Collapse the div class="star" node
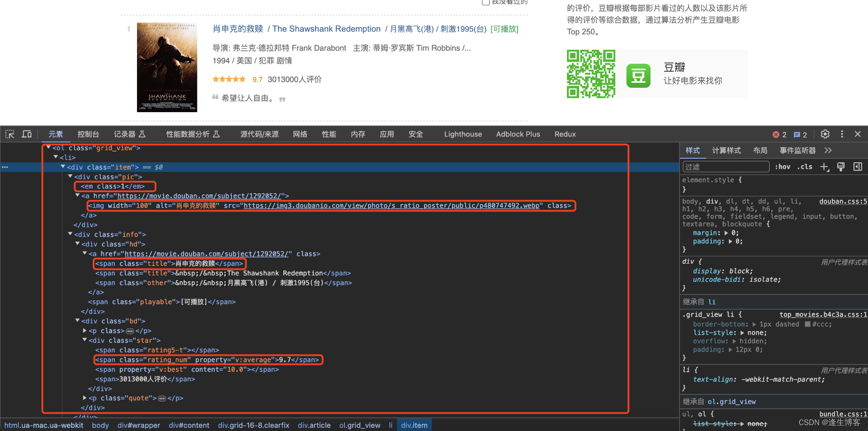The image size is (868, 431). click(85, 340)
